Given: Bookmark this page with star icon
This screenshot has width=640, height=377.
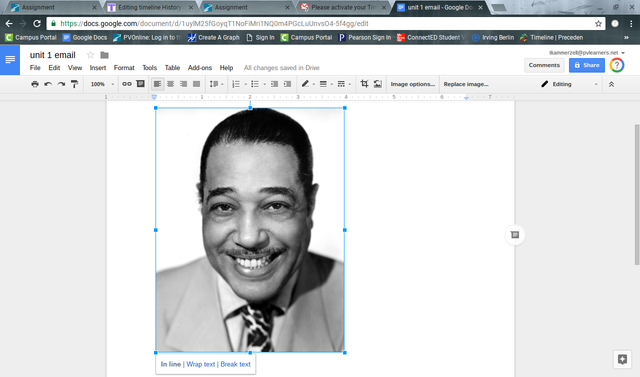Looking at the screenshot, I should coord(598,24).
